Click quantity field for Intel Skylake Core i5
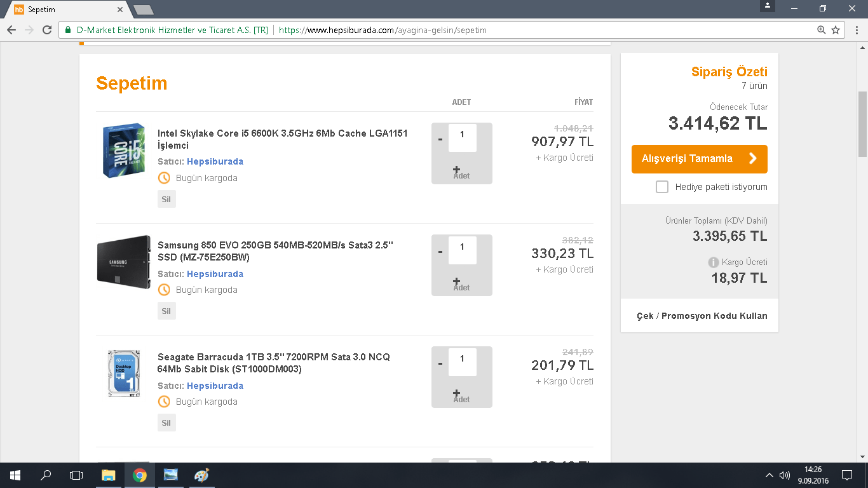The width and height of the screenshot is (868, 488). point(462,137)
